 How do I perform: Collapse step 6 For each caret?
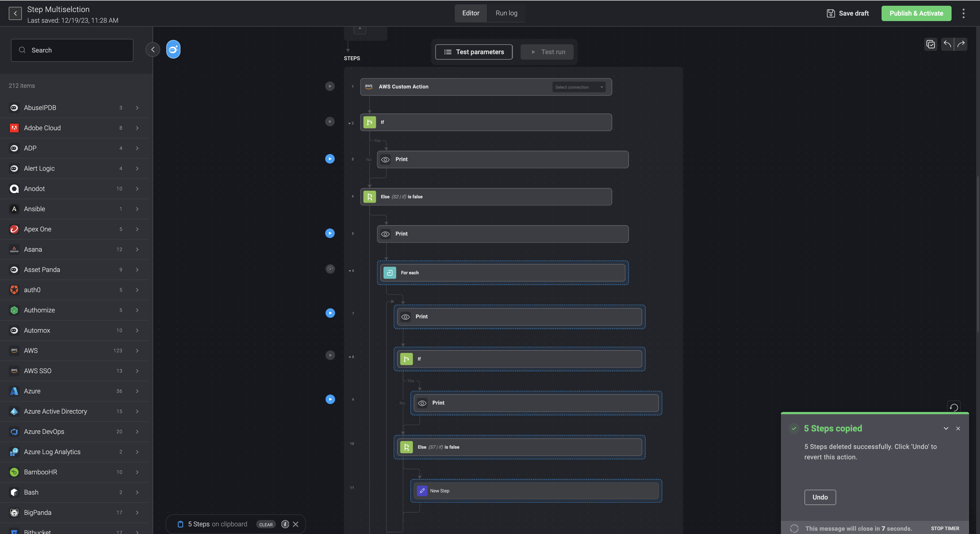coord(350,271)
